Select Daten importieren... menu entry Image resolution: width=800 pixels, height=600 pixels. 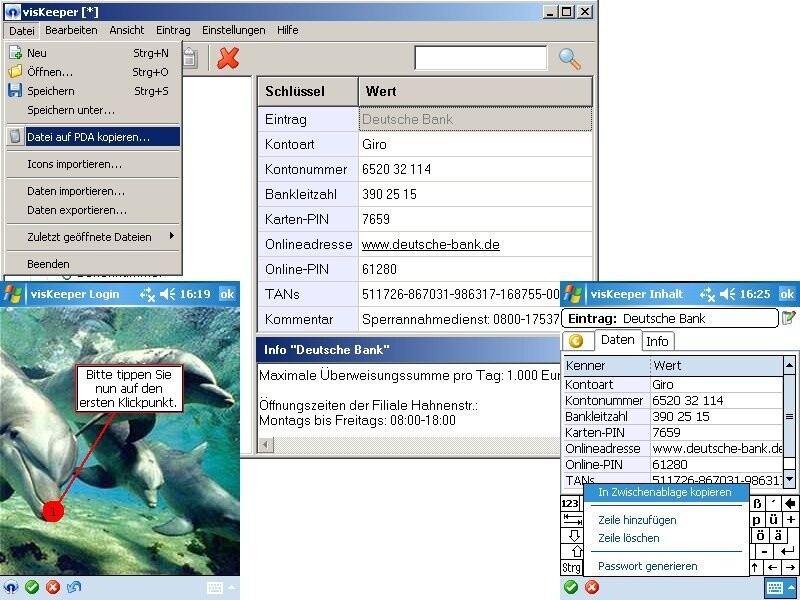(93, 191)
